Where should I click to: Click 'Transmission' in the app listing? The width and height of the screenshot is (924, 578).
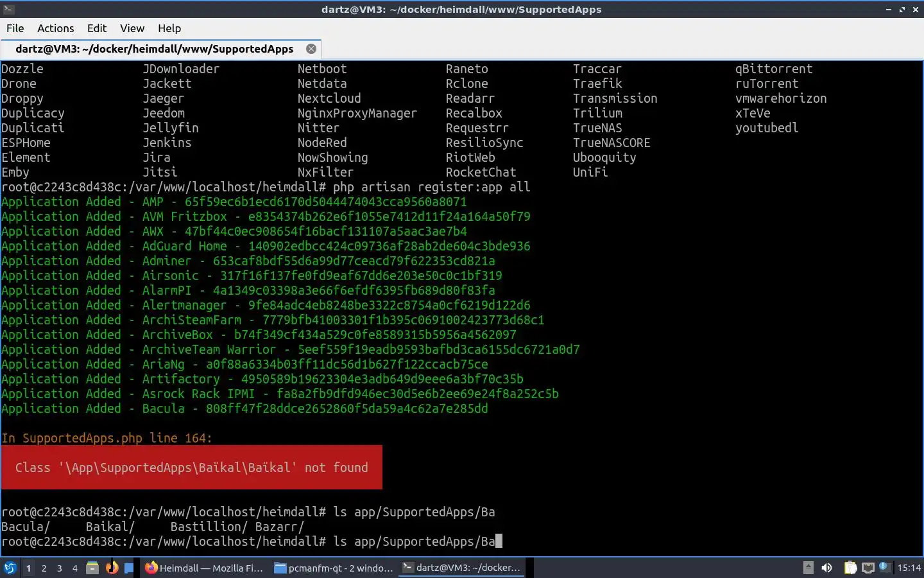[615, 98]
